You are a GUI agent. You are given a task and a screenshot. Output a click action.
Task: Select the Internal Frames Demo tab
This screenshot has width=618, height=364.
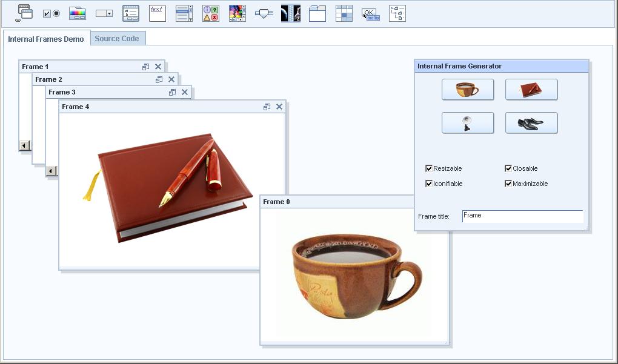[x=46, y=39]
